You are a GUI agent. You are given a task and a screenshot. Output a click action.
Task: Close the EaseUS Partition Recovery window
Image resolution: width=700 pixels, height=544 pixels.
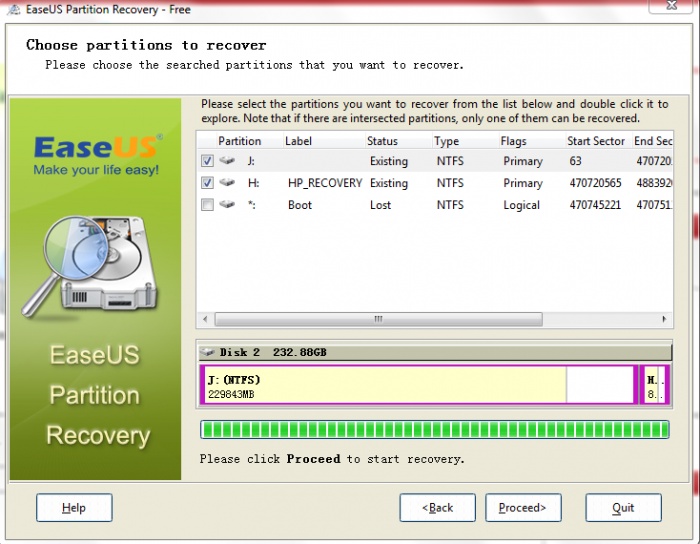671,6
